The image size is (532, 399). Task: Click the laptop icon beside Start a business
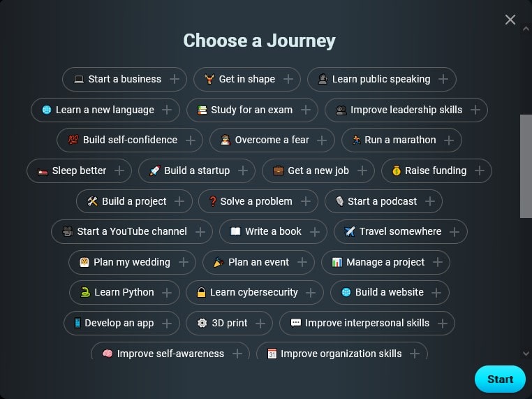click(x=79, y=79)
